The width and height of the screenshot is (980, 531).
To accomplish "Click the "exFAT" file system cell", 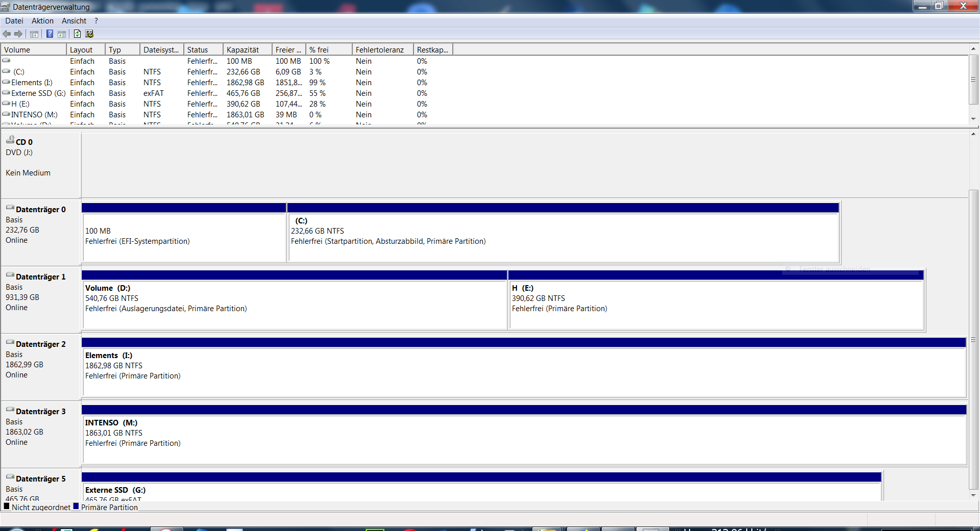I will click(154, 93).
